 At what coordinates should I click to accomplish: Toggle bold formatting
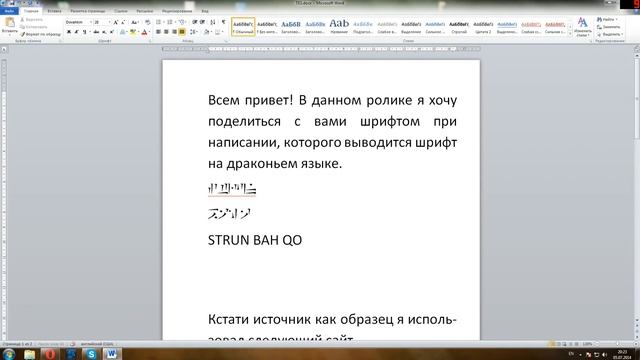(x=69, y=32)
